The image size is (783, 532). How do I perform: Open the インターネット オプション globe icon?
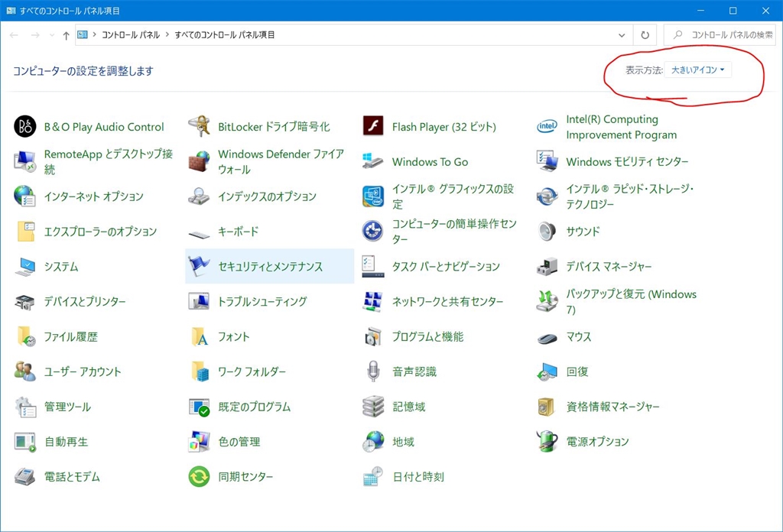point(25,196)
